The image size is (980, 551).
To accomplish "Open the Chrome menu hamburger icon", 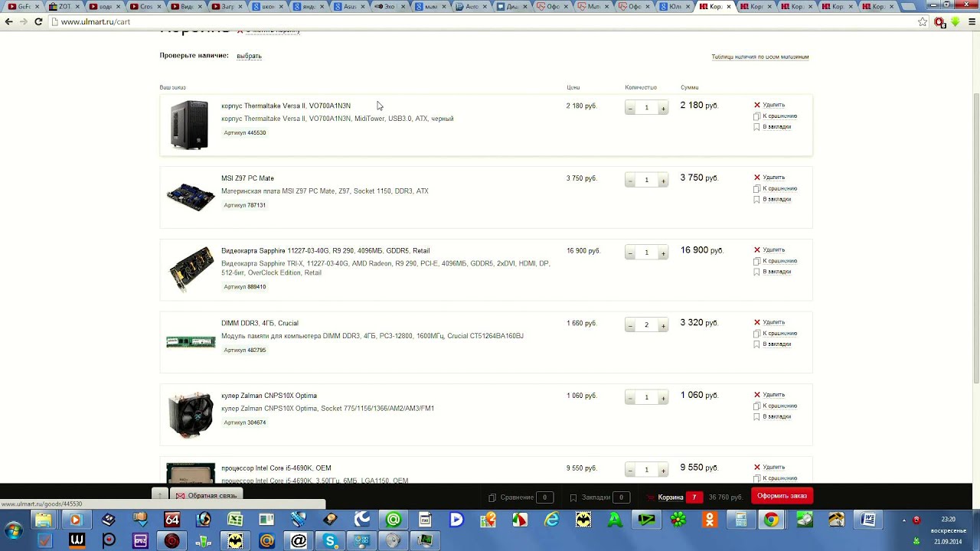I will [972, 21].
